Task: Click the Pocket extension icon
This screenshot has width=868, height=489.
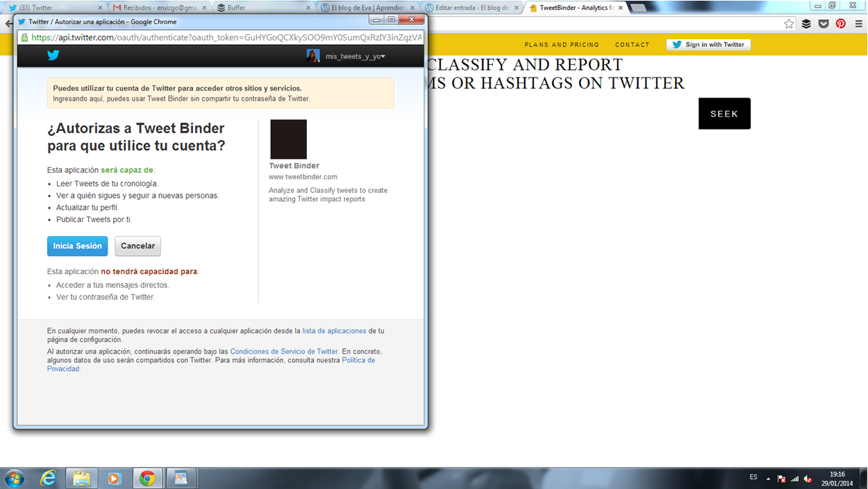Action: 823,23
